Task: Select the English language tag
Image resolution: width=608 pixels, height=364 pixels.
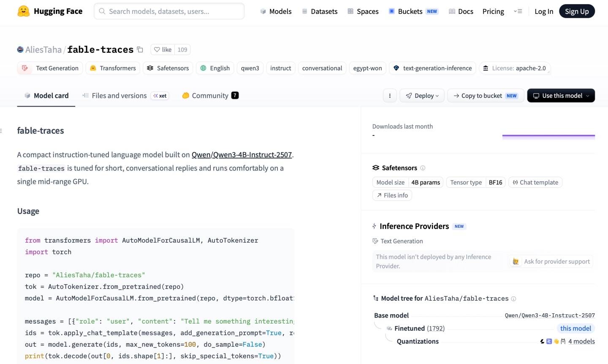Action: [215, 68]
